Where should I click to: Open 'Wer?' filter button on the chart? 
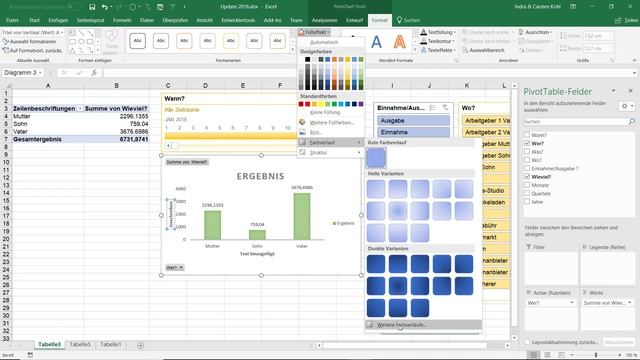click(x=175, y=268)
